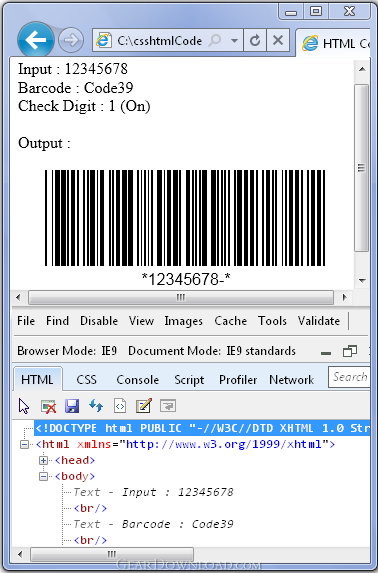Switch to the Profiler tab
378x573 pixels.
(x=238, y=380)
